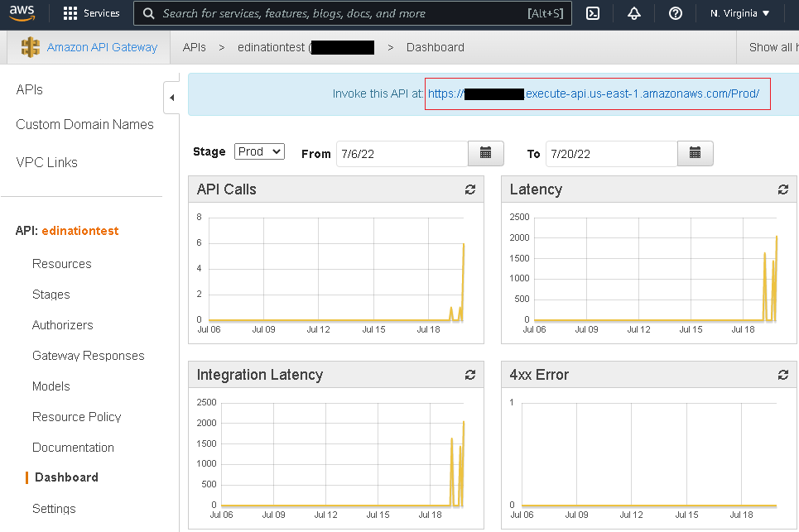
Task: Expand the N. Virginia region selector
Action: click(x=739, y=13)
